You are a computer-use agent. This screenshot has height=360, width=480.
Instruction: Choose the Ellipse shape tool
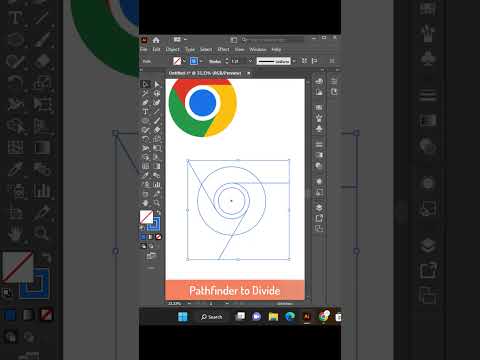point(146,120)
